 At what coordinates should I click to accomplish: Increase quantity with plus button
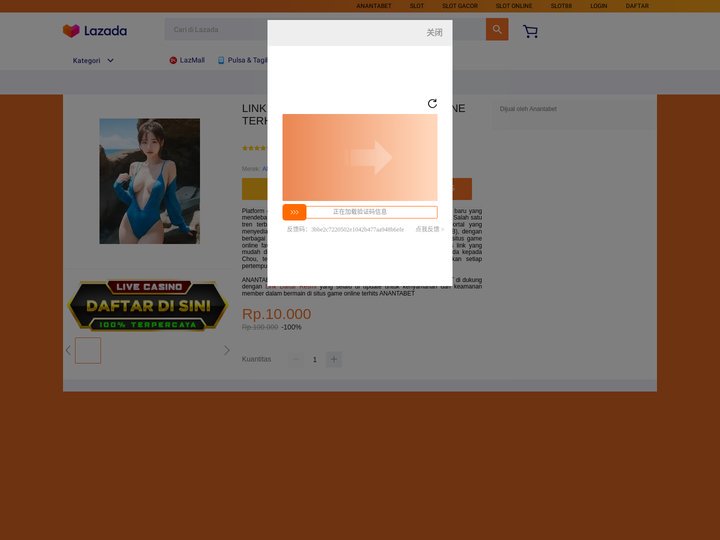[334, 359]
